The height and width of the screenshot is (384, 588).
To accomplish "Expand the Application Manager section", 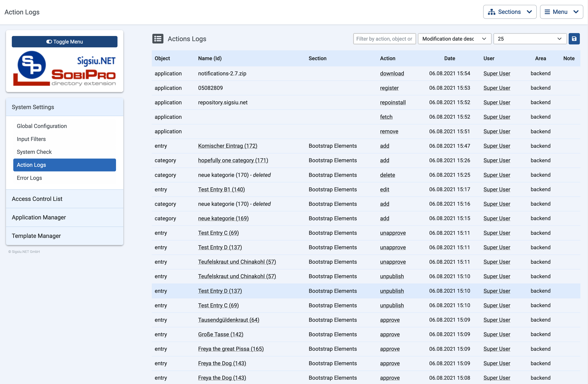I will pos(64,218).
